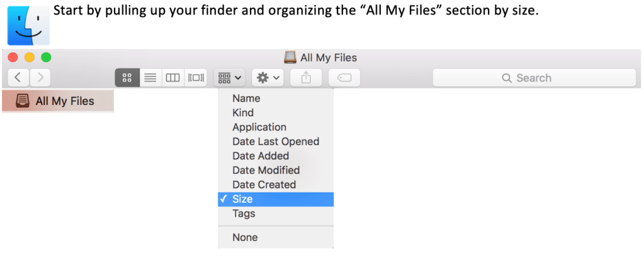Open the Arrange grouping dropdown

click(230, 78)
